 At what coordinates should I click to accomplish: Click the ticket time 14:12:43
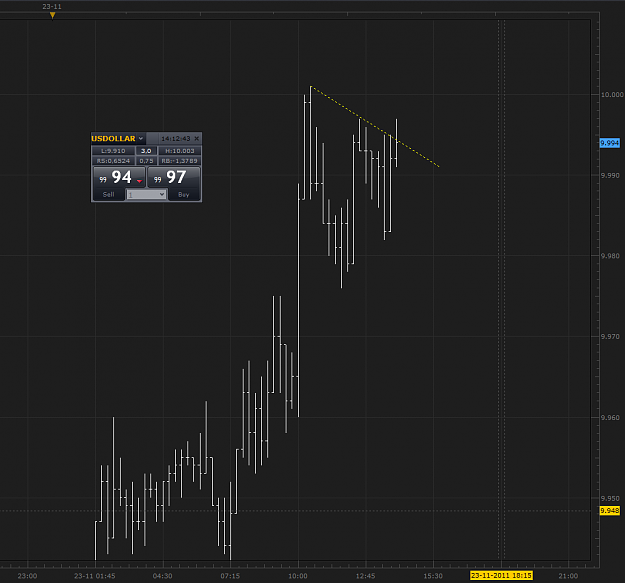(x=176, y=138)
